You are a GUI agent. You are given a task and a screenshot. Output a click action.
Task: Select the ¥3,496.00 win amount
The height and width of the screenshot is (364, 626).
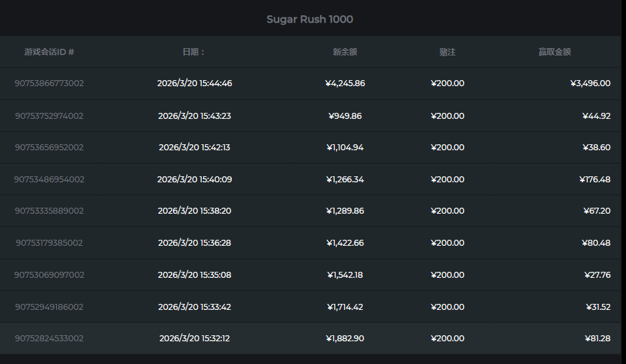click(x=590, y=83)
